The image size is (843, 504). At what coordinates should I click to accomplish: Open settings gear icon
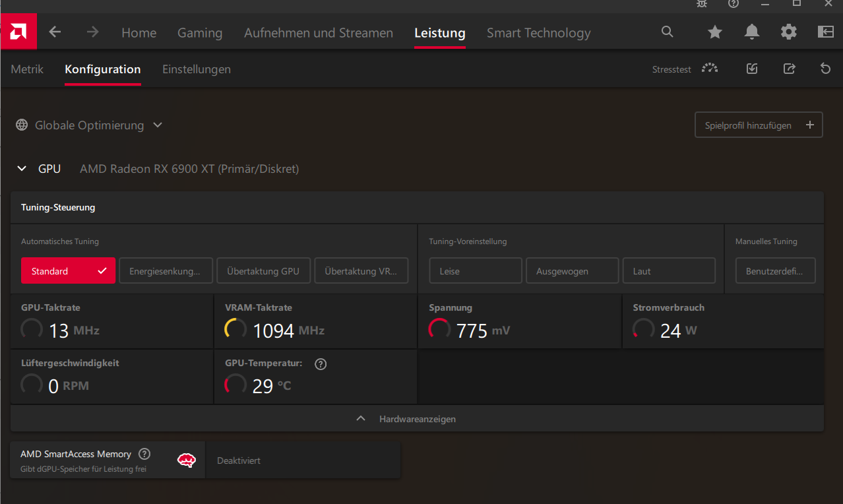click(789, 32)
